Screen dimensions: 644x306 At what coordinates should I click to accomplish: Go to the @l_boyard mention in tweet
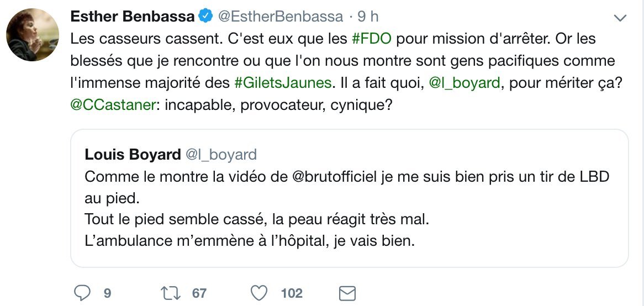tap(464, 83)
